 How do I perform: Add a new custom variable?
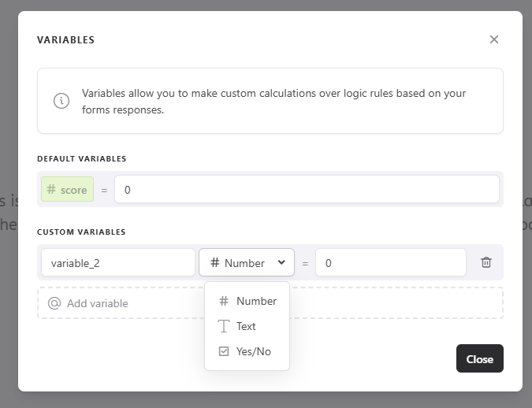coord(97,303)
